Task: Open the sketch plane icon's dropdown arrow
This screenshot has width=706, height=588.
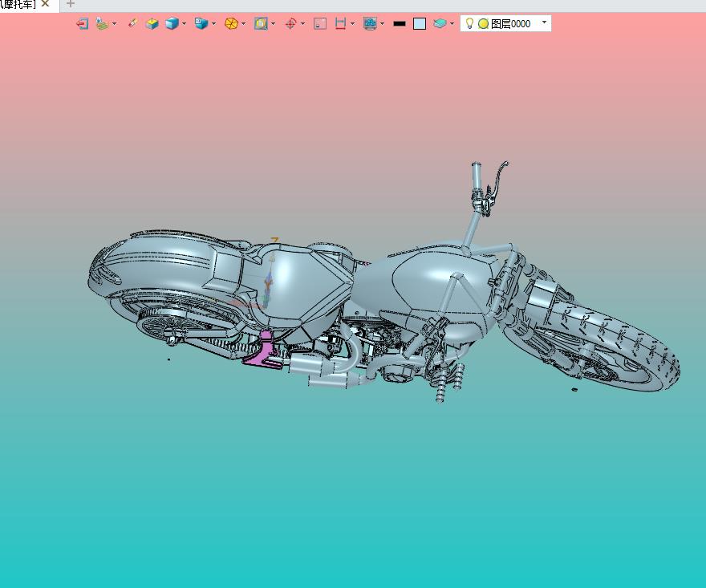Action: coord(115,23)
